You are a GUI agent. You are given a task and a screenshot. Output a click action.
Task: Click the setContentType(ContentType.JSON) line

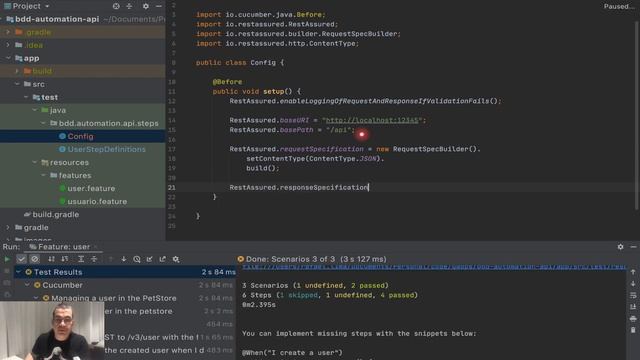(315, 158)
